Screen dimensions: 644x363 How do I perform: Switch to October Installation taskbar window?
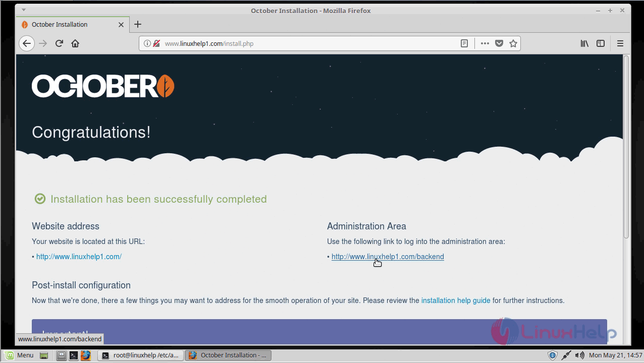(x=228, y=355)
